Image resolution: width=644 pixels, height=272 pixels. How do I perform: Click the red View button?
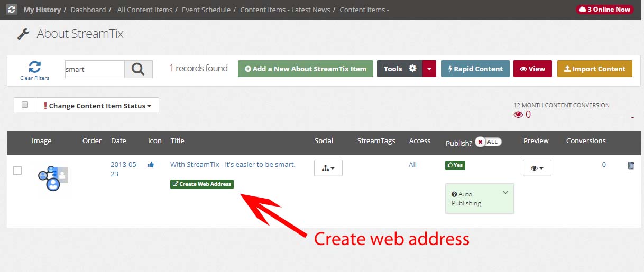[x=532, y=69]
